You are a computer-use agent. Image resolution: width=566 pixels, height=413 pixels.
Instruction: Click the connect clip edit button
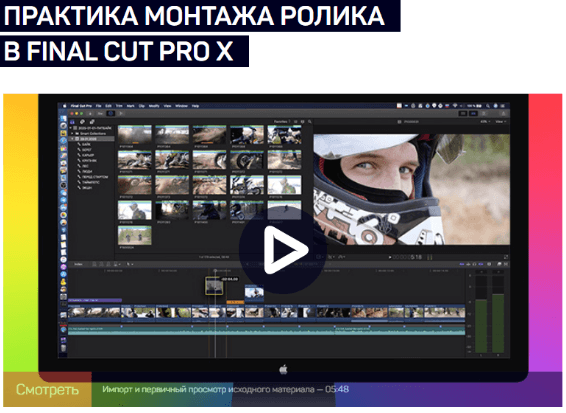click(x=95, y=264)
